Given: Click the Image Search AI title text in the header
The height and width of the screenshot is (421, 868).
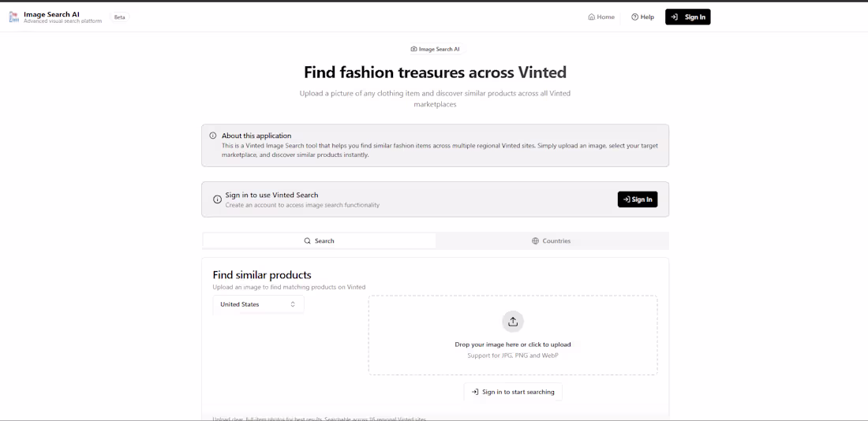Looking at the screenshot, I should (51, 14).
